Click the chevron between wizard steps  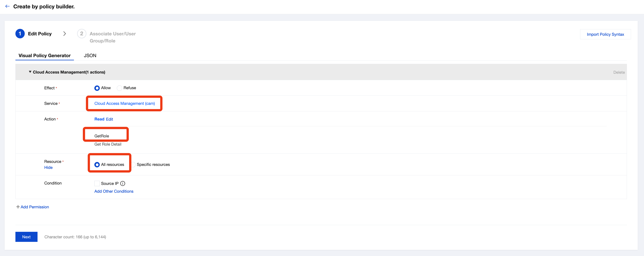click(x=64, y=34)
